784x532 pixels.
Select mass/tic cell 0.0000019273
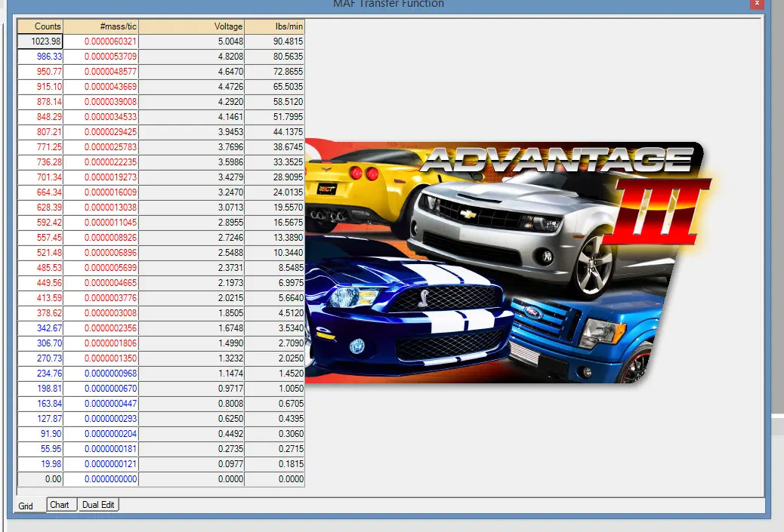[100, 177]
